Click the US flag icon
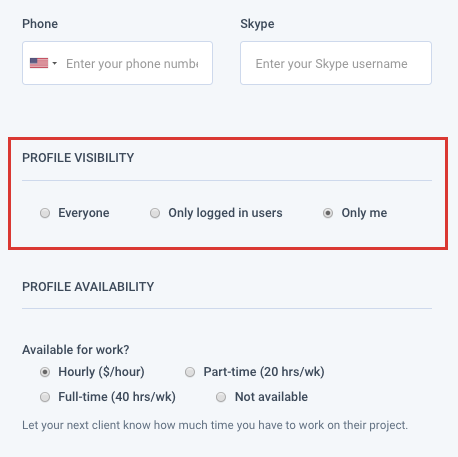458x457 pixels. click(39, 63)
